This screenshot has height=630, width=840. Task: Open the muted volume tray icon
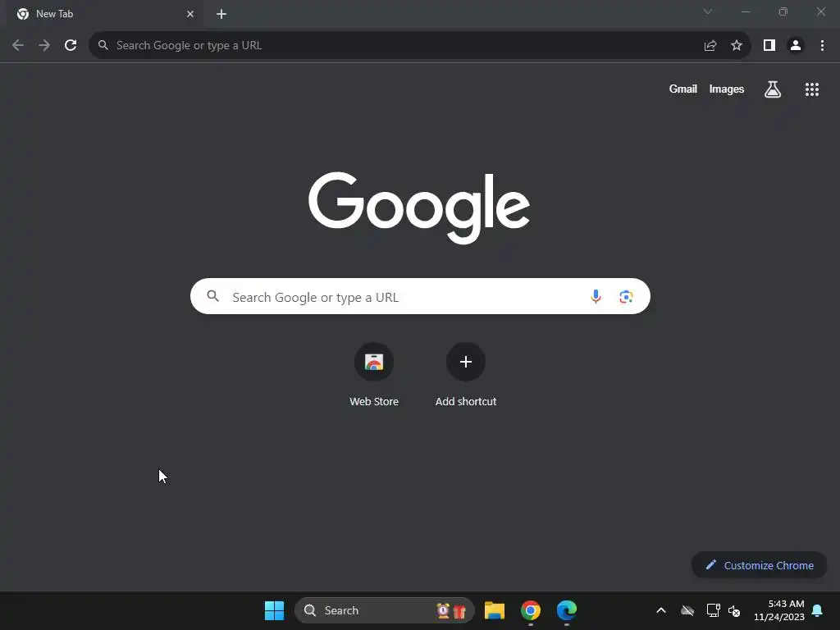(x=734, y=610)
